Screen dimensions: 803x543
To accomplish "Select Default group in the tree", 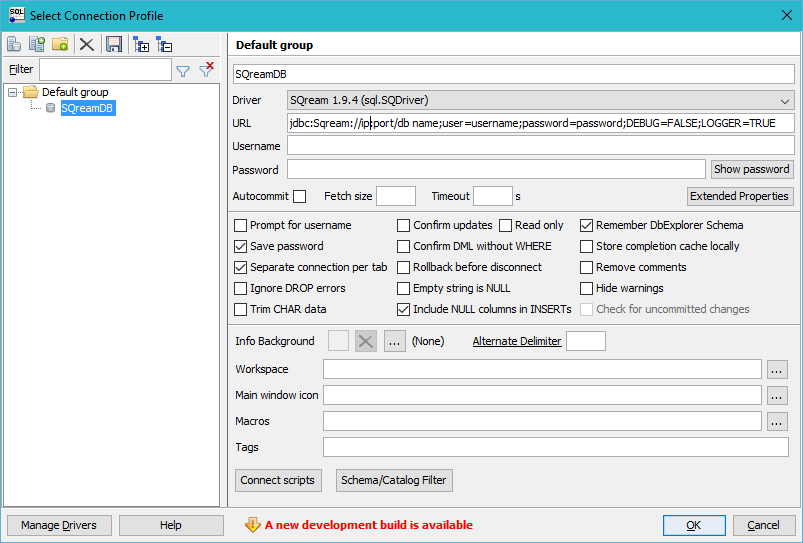I will pos(75,92).
